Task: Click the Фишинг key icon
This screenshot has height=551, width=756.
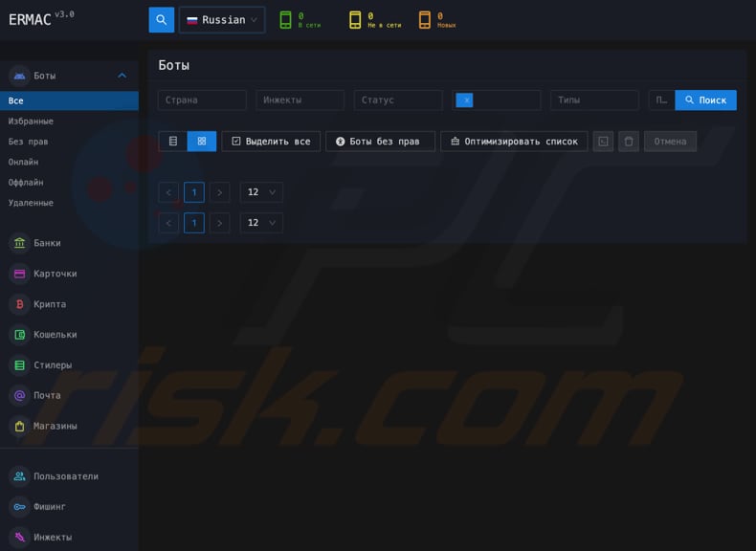Action: (19, 506)
